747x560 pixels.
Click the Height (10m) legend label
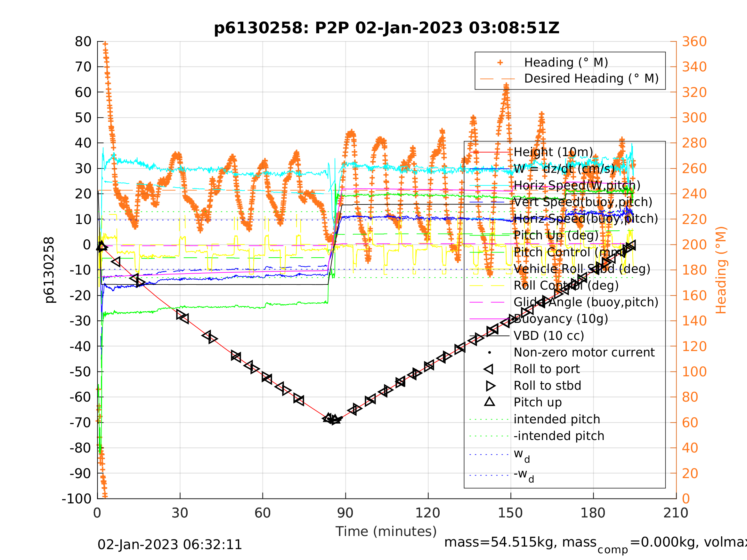pyautogui.click(x=553, y=152)
